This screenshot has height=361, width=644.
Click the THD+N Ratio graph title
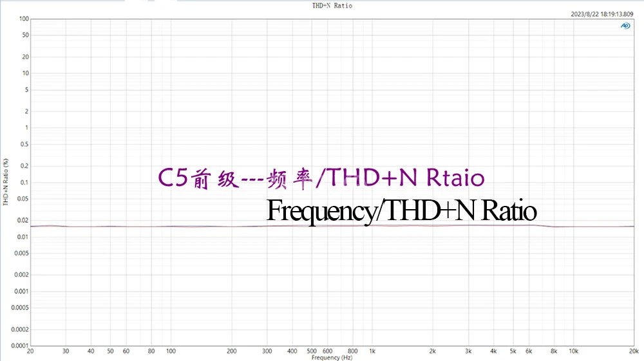pyautogui.click(x=332, y=6)
